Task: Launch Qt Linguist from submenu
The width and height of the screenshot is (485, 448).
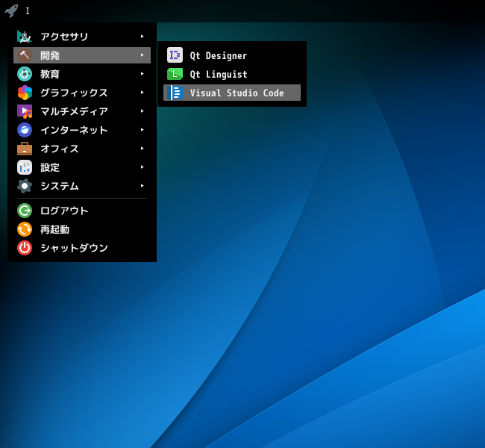Action: (x=232, y=74)
